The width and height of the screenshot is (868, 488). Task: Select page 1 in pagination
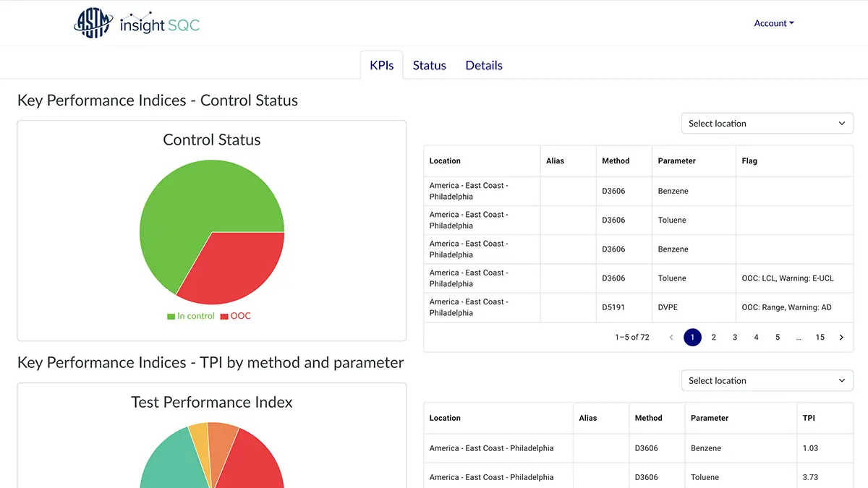(692, 338)
